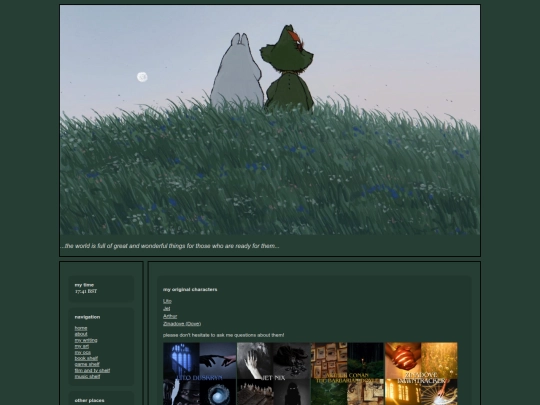Visit the book shelf link
This screenshot has width=540, height=405.
pos(86,359)
